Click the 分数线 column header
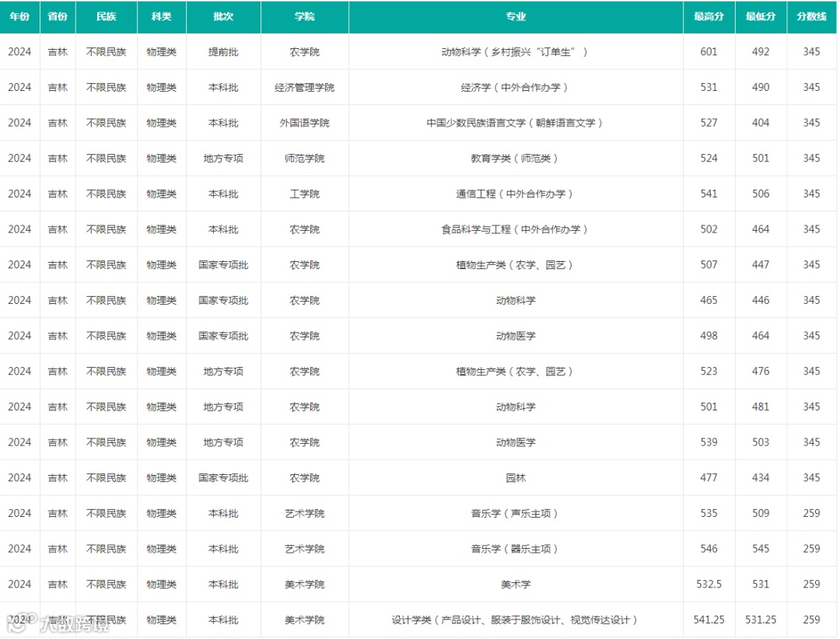 (811, 16)
